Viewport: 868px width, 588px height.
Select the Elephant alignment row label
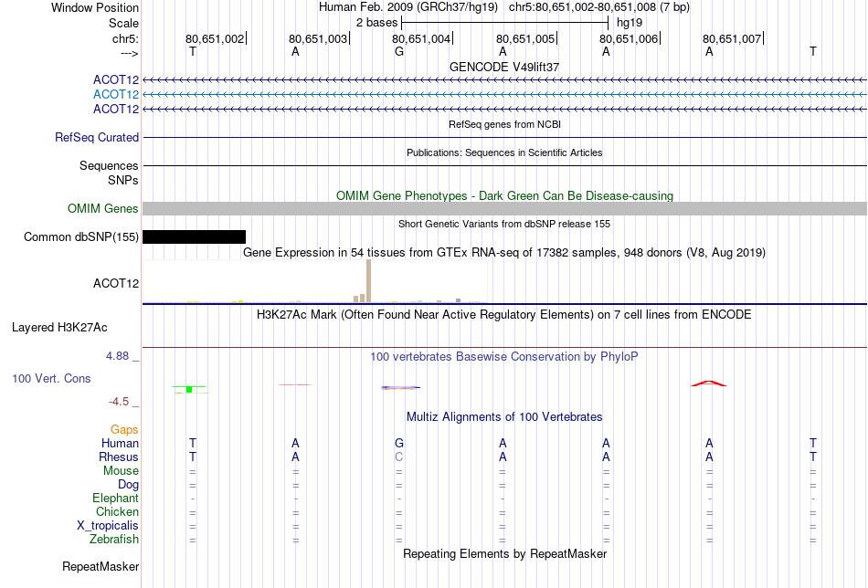(x=115, y=498)
